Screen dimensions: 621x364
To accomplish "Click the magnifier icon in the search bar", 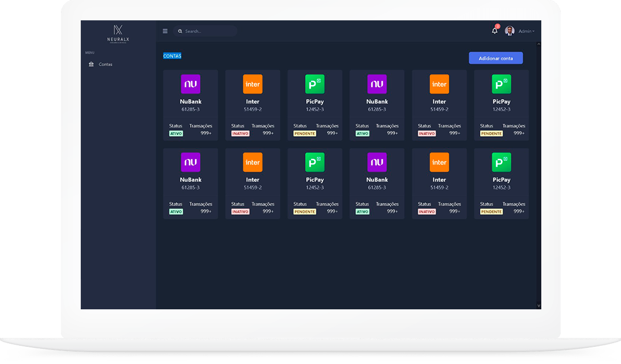I will (x=180, y=31).
